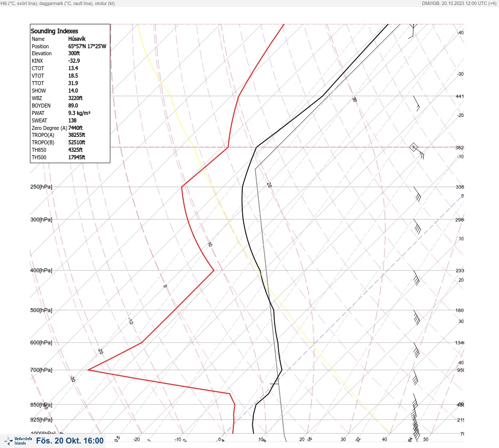The image size is (499, 448).
Task: Click the '30' label on the bottom axis
Action: tap(343, 440)
